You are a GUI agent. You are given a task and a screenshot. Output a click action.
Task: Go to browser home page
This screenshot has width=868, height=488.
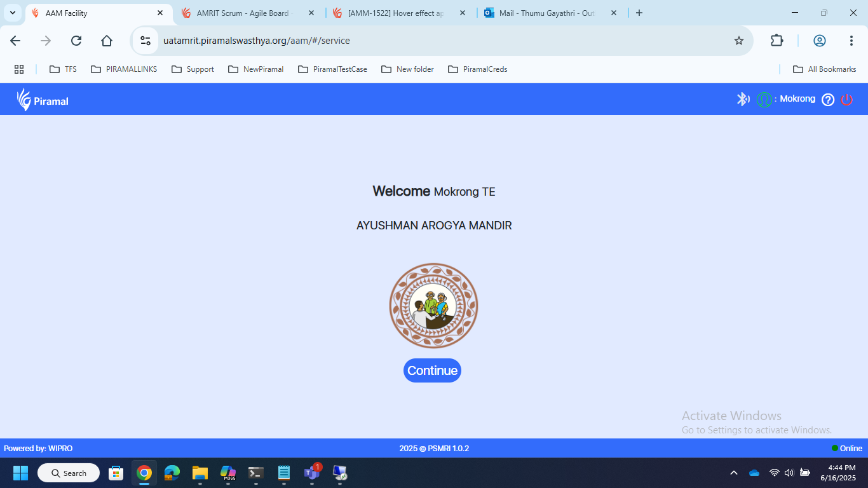click(107, 41)
